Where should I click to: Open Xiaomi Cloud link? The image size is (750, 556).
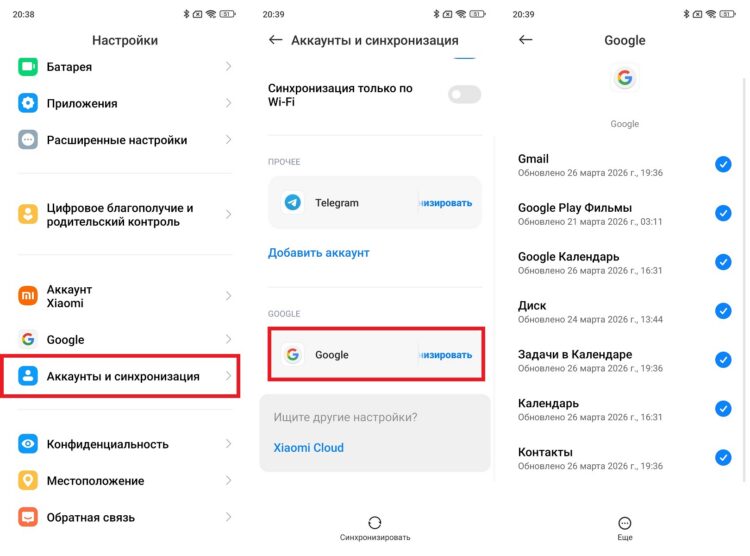click(309, 447)
